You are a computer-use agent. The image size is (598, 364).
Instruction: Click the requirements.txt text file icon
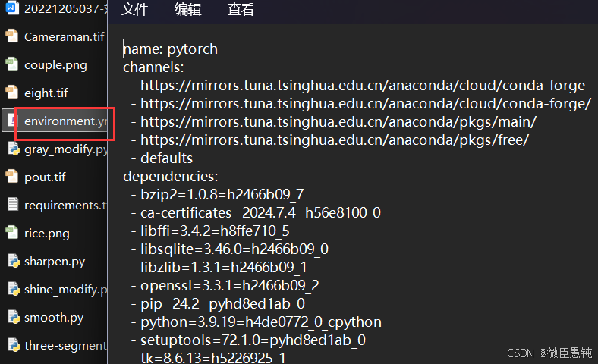pos(12,205)
